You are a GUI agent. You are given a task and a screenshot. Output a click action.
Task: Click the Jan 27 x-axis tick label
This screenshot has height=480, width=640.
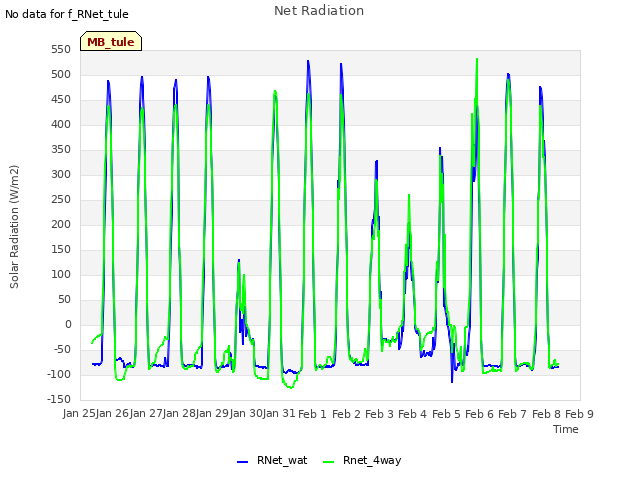(146, 413)
